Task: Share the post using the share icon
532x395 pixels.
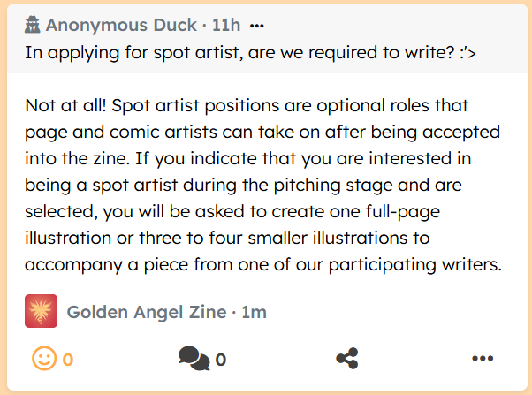Action: [x=347, y=359]
